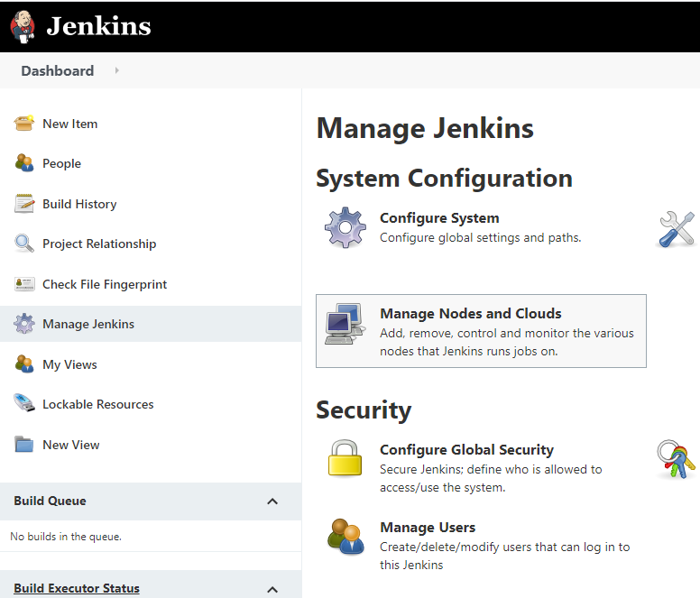Viewport: 700px width, 598px height.
Task: Open Check File Fingerprint link
Action: (105, 284)
